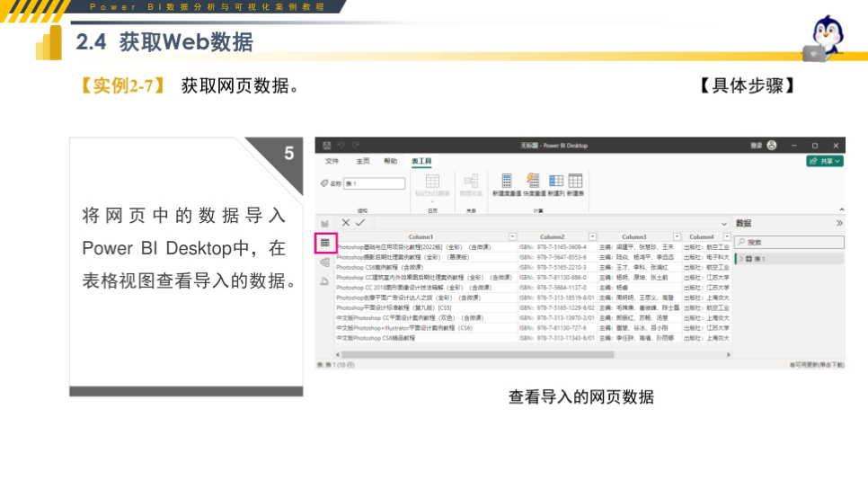Collapse the ribbon with caret arrow
Screen dimensions: 868x489
tap(841, 209)
